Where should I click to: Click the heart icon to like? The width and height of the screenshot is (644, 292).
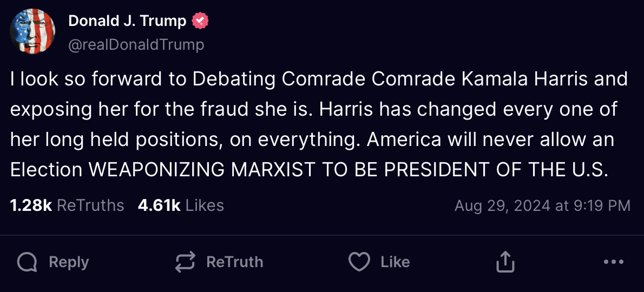(359, 263)
